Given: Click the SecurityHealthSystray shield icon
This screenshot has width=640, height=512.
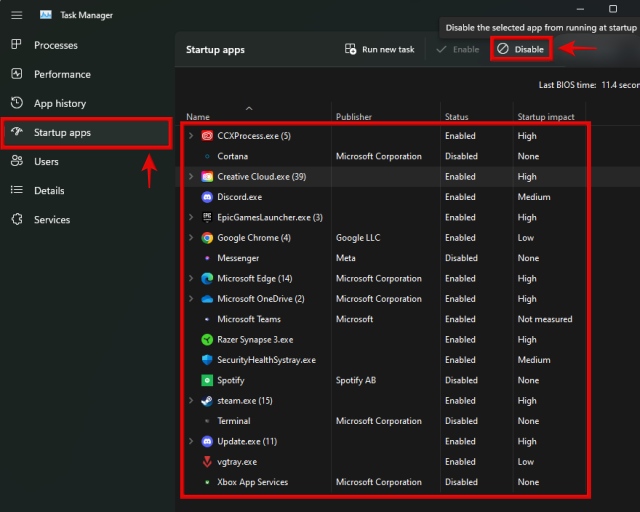Looking at the screenshot, I should [207, 360].
